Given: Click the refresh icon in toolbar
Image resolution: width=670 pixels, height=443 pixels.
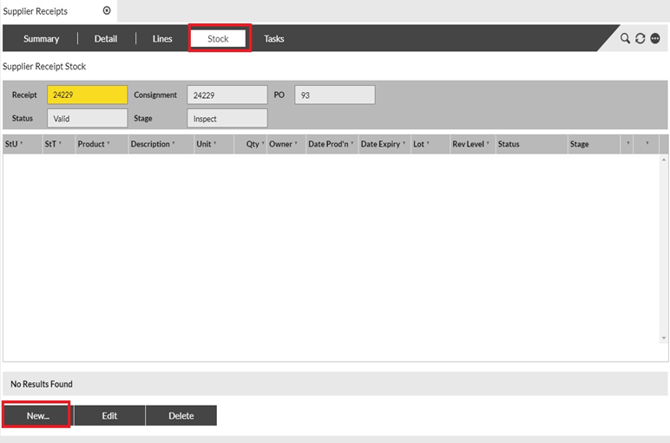Looking at the screenshot, I should point(640,39).
